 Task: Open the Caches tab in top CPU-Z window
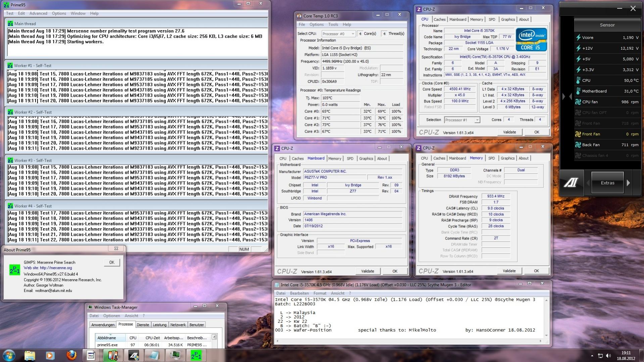point(439,19)
